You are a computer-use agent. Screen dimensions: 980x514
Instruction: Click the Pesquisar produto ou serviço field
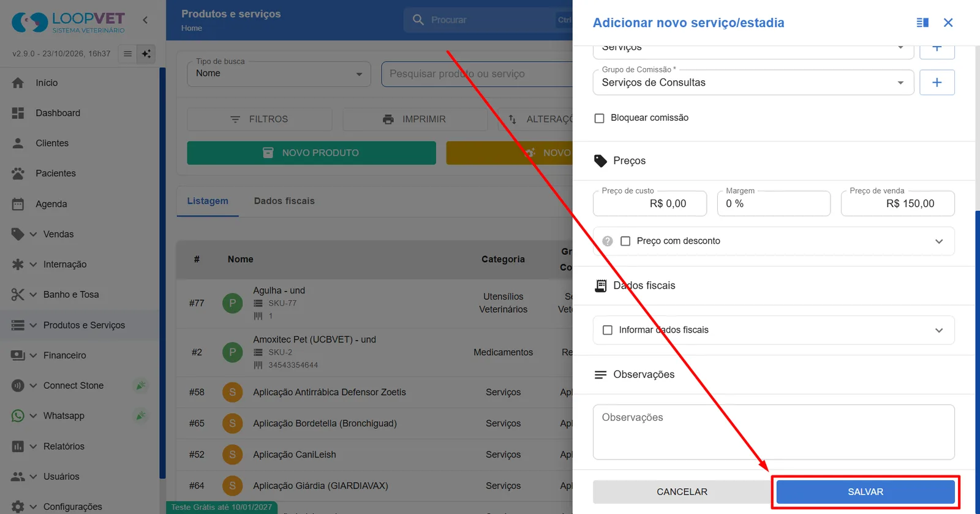click(478, 74)
